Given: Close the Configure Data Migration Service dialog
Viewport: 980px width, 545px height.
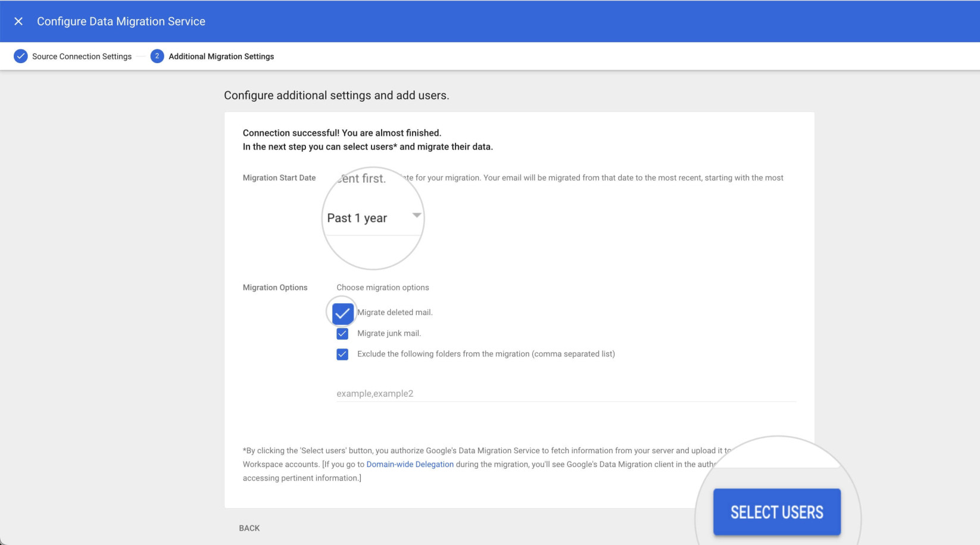Looking at the screenshot, I should click(18, 21).
